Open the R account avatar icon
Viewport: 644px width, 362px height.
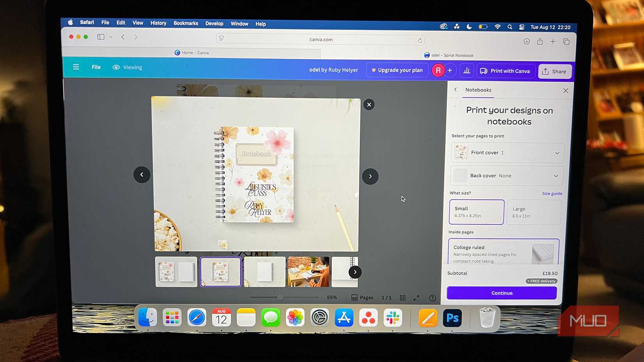(x=438, y=70)
